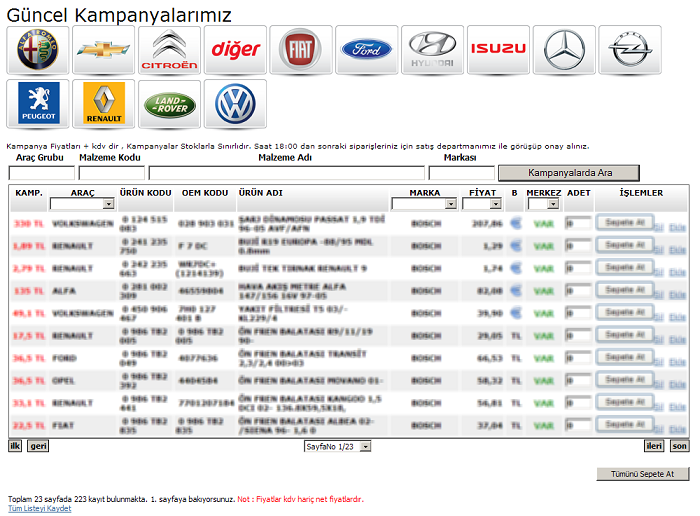Focus the Malzeme Kodu search field
This screenshot has height=516, width=700.
[112, 173]
